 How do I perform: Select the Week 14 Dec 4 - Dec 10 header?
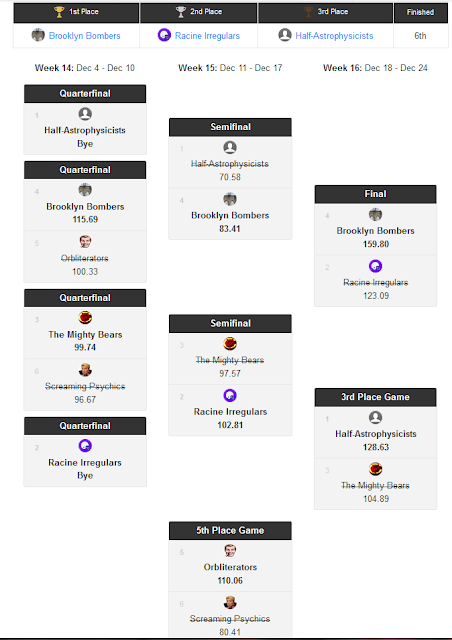pyautogui.click(x=85, y=68)
